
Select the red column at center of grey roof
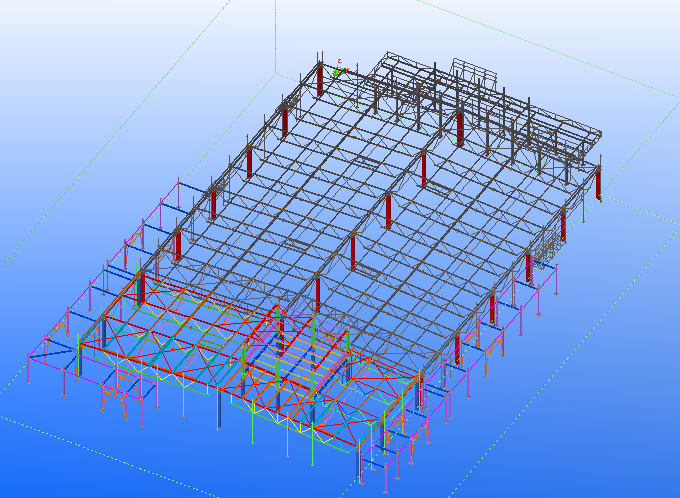point(387,211)
